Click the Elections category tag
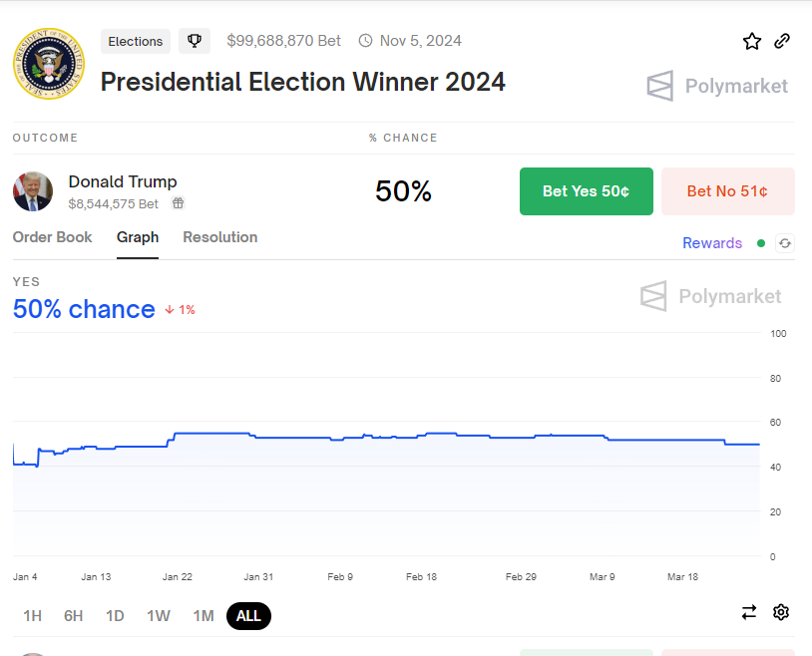 point(136,41)
